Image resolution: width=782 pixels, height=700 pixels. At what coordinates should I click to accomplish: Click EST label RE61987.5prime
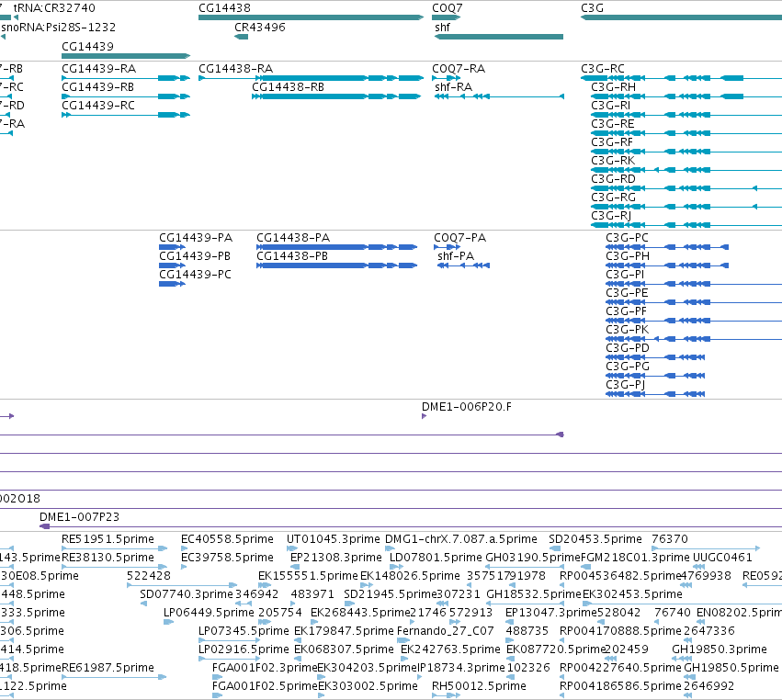click(108, 667)
